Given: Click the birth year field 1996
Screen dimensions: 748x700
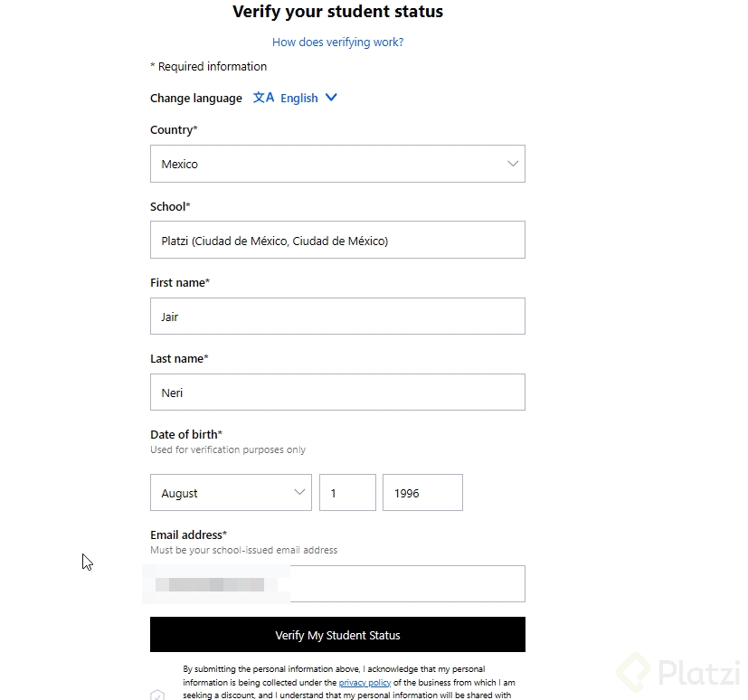Looking at the screenshot, I should 422,493.
